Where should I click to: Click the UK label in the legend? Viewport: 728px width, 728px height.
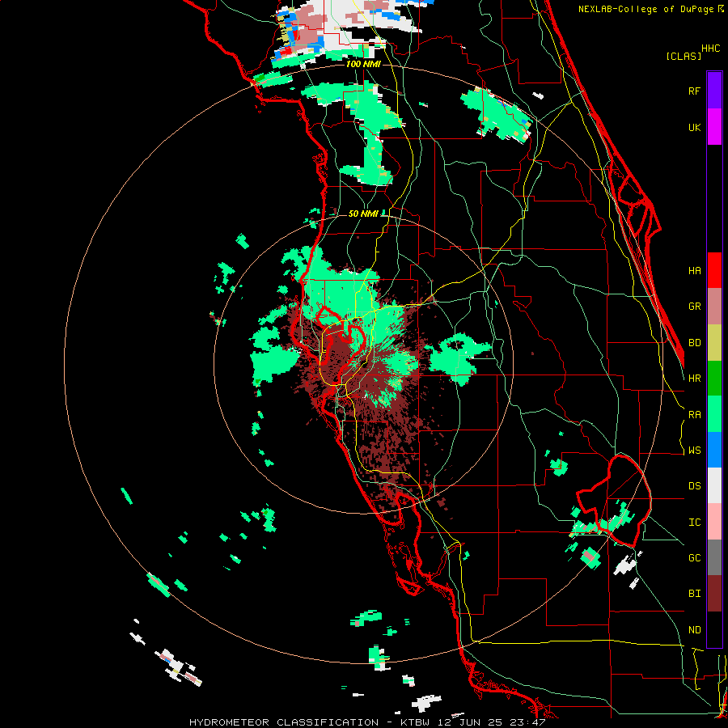(x=694, y=127)
